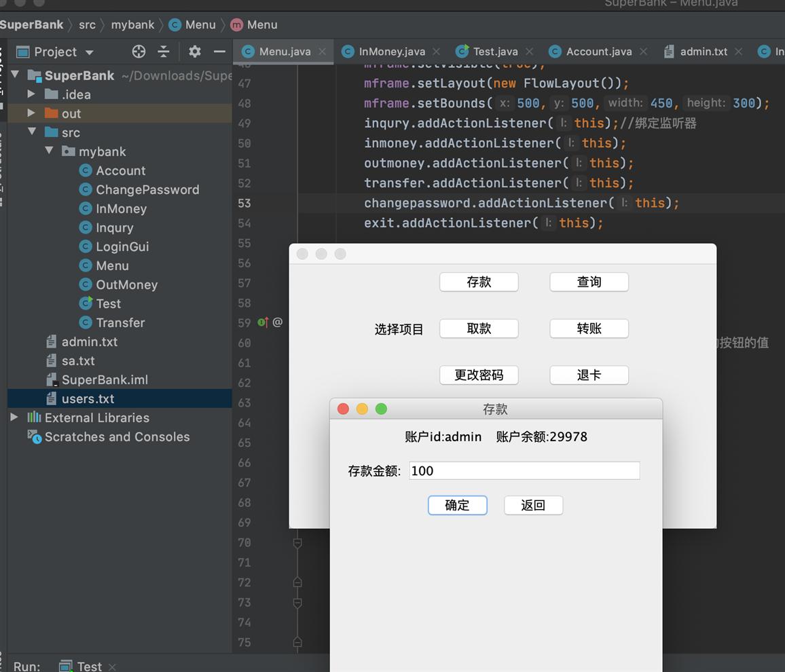Click mybank in breadcrumb path
Screen dimensions: 785x672
[x=132, y=24]
